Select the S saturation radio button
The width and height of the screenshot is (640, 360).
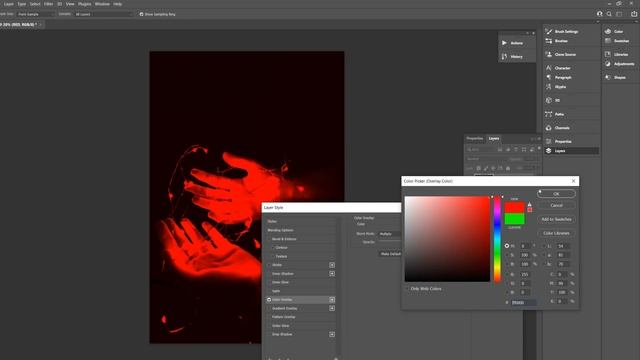tap(507, 255)
